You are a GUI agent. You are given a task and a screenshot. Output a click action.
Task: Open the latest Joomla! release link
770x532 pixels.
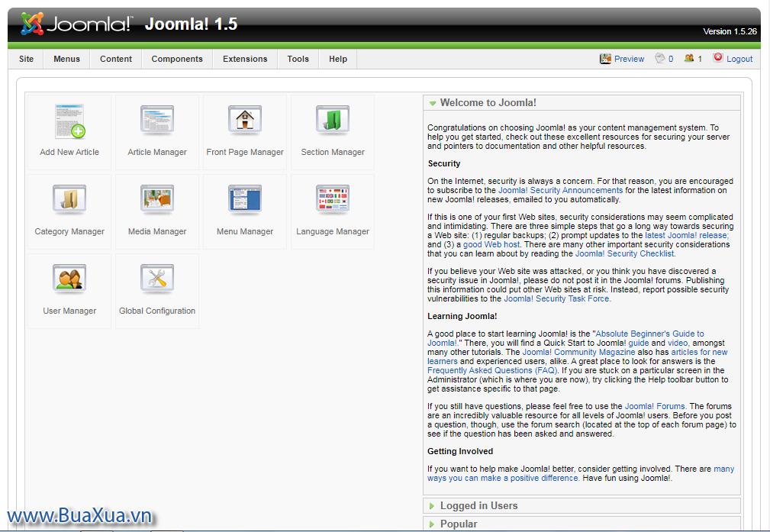tap(687, 235)
